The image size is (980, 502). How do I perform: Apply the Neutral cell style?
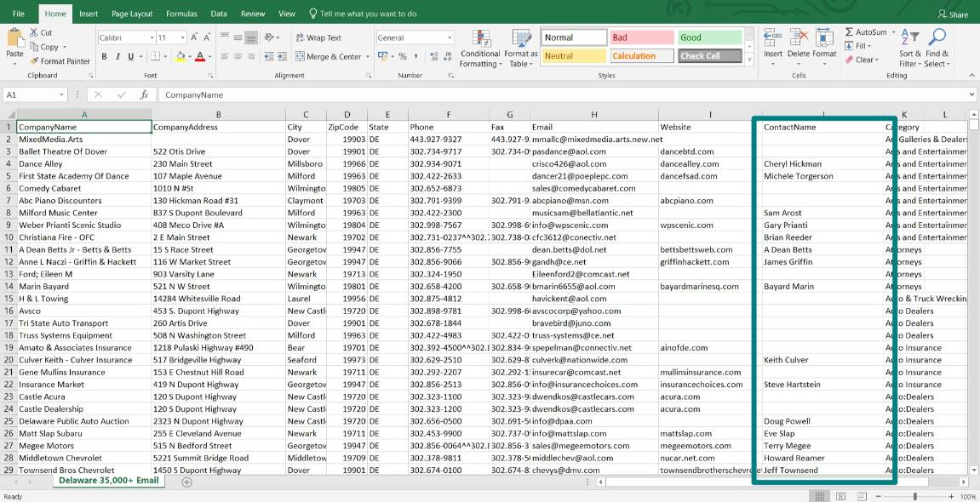tap(574, 56)
